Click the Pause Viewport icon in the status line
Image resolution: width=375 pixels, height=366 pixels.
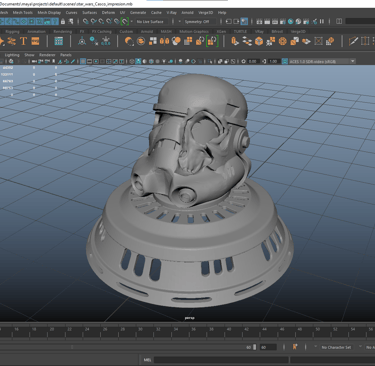pyautogui.click(x=322, y=21)
